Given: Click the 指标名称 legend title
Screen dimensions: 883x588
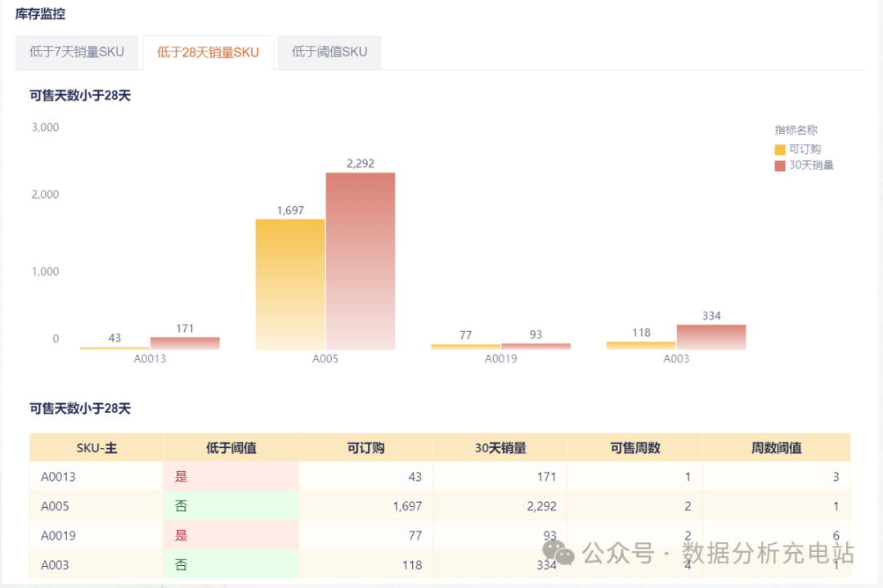Looking at the screenshot, I should (796, 130).
